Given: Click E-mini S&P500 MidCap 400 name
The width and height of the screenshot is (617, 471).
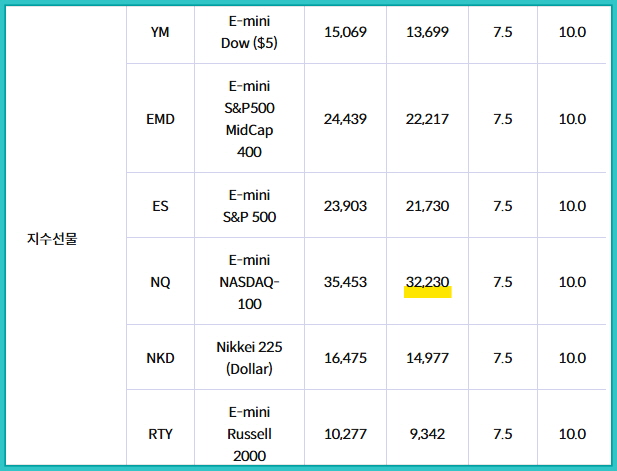Looking at the screenshot, I should pos(249,119).
